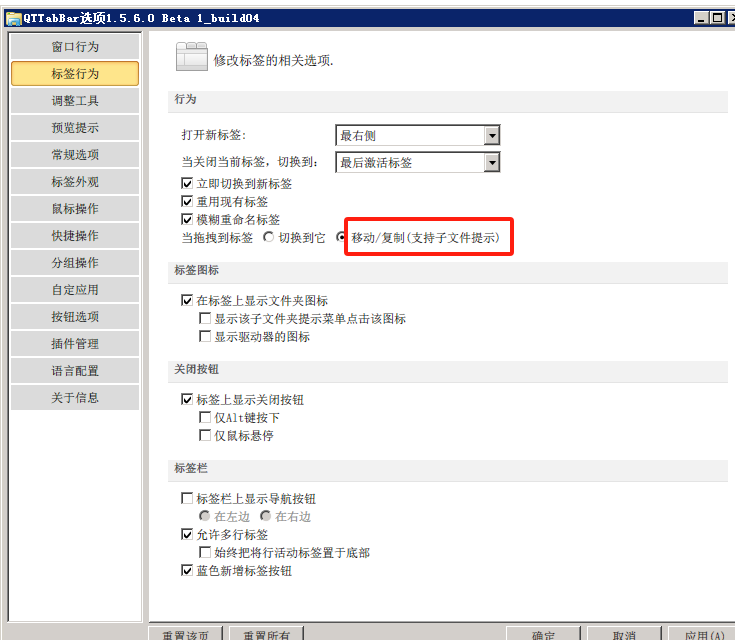Toggle 标签上显示关闭按钮 checkbox
Viewport: 735px width, 640px height.
pyautogui.click(x=187, y=399)
